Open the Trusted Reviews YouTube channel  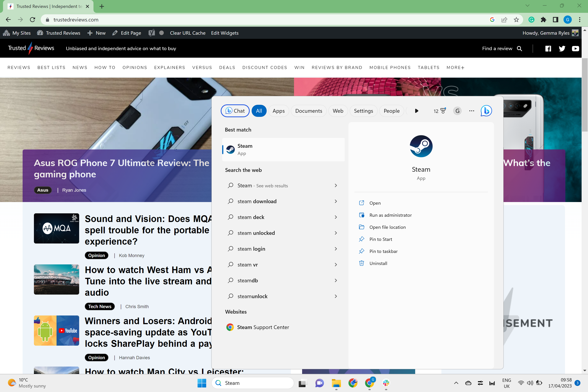575,48
